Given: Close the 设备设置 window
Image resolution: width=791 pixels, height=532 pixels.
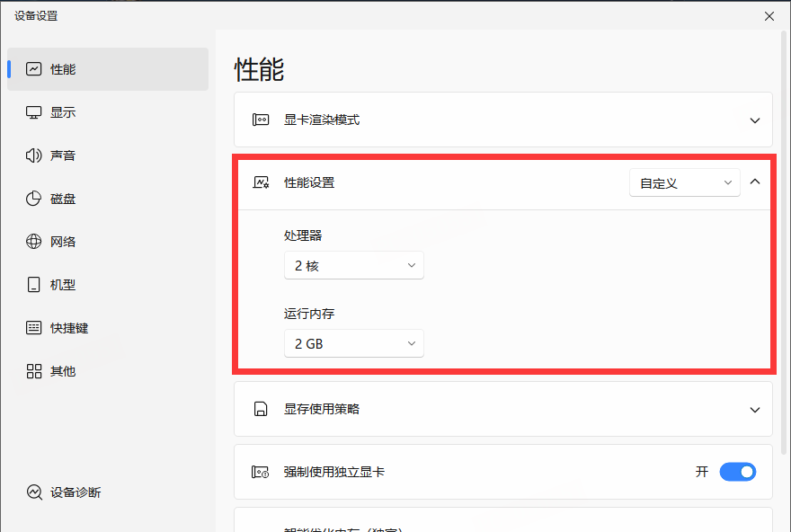Looking at the screenshot, I should (x=769, y=15).
